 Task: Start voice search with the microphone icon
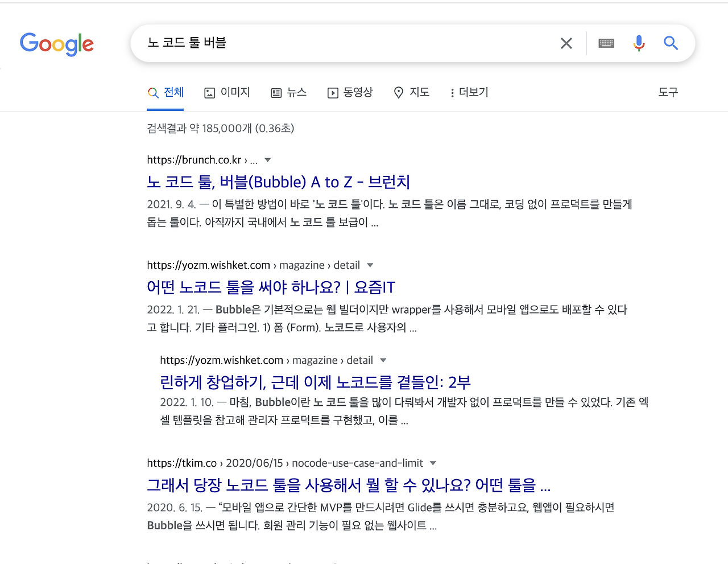click(639, 43)
